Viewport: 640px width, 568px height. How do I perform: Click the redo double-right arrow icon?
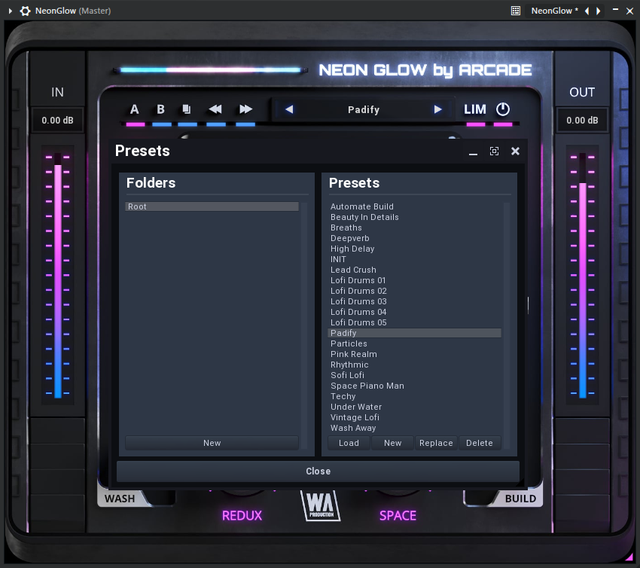pyautogui.click(x=245, y=109)
